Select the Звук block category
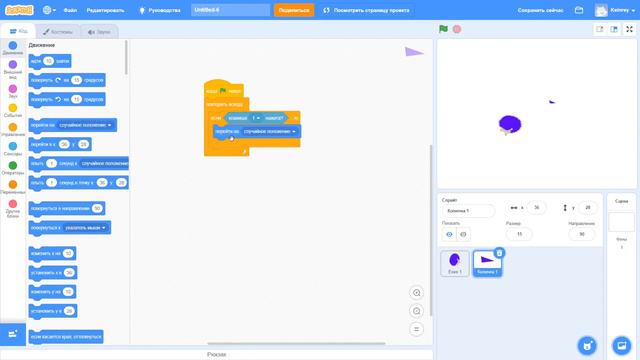This screenshot has width=640, height=360. (x=13, y=91)
